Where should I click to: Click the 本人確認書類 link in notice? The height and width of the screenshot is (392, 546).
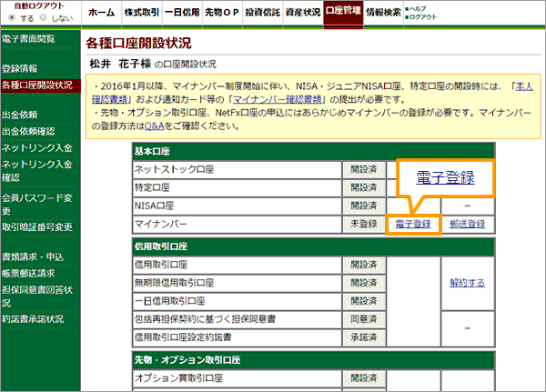coord(524,86)
